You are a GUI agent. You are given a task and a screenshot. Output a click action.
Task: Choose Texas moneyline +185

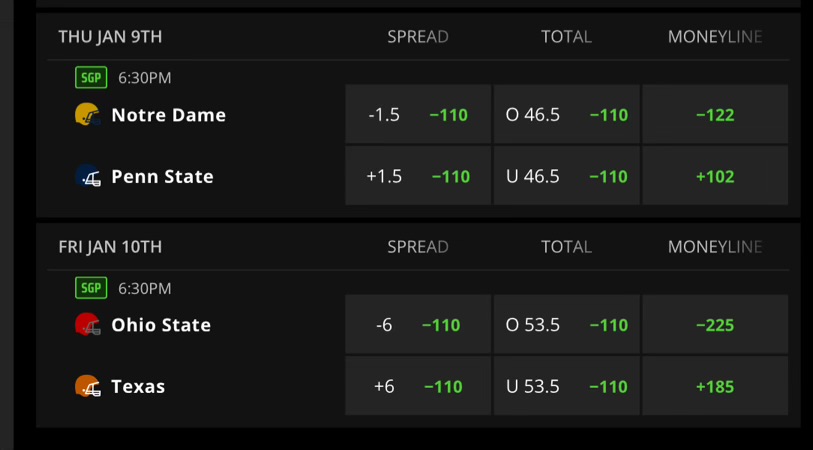coord(715,386)
